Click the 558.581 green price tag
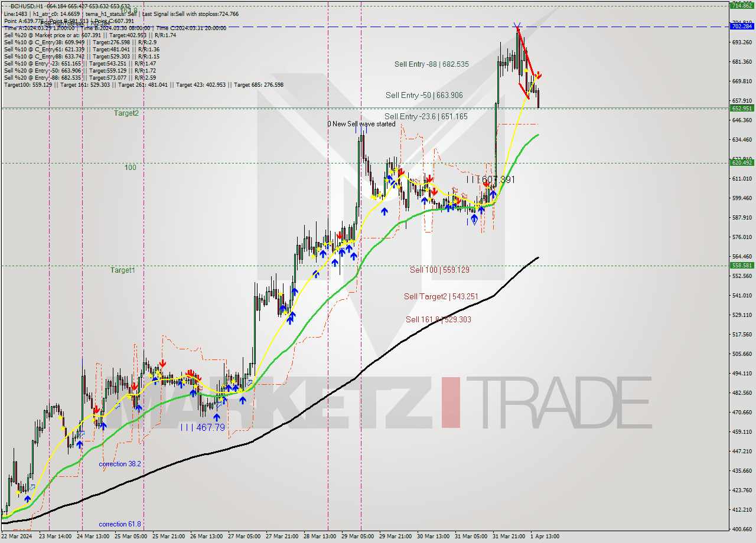This screenshot has height=543, width=756. point(742,266)
